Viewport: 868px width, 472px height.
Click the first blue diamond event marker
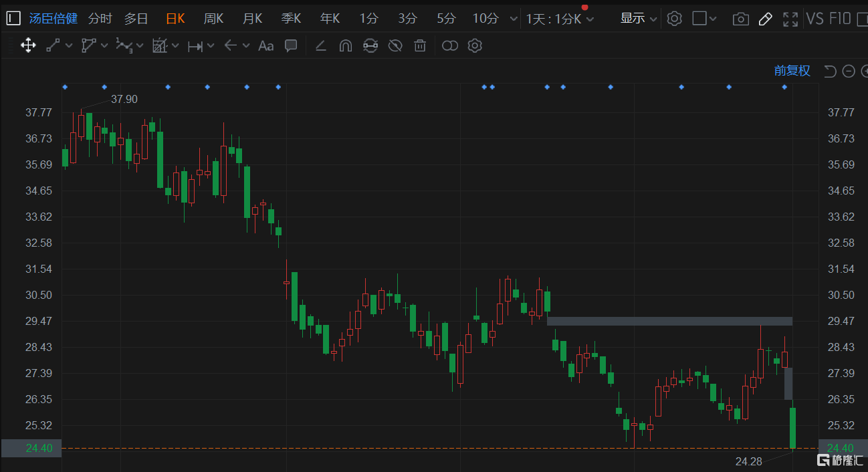65,87
